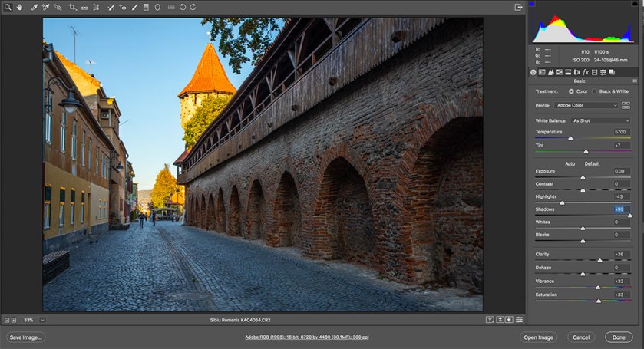Switch to the HSL Adjustments panel tab
This screenshot has width=644, height=349.
pos(560,72)
